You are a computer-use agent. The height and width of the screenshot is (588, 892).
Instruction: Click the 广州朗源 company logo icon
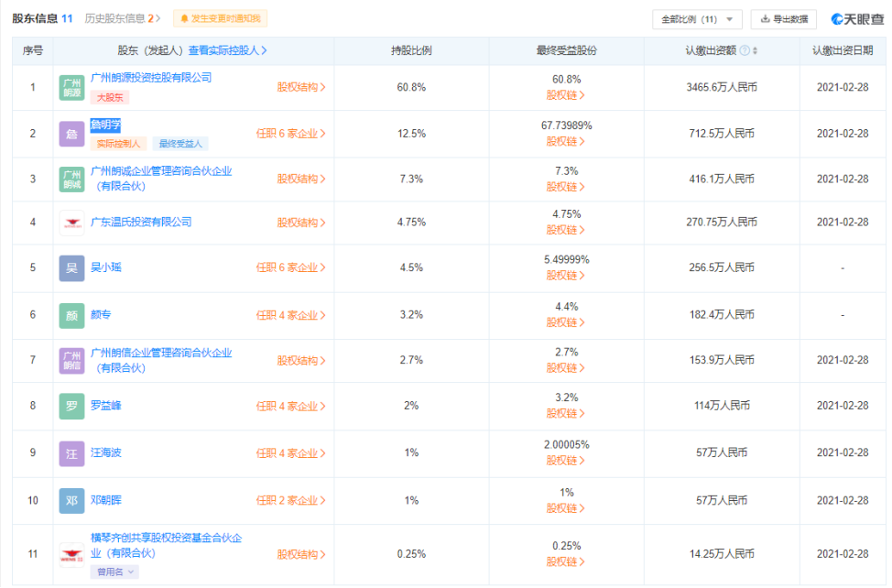[71, 88]
